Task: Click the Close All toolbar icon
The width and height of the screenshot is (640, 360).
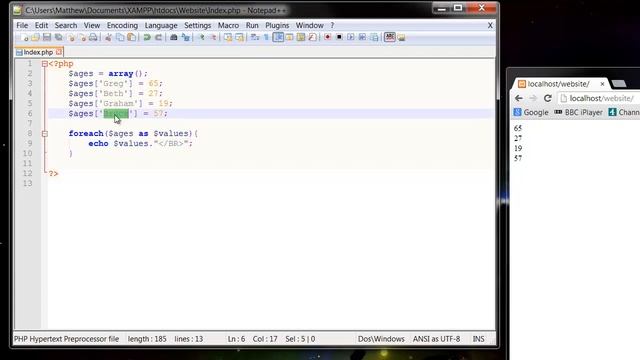Action: tap(82, 38)
